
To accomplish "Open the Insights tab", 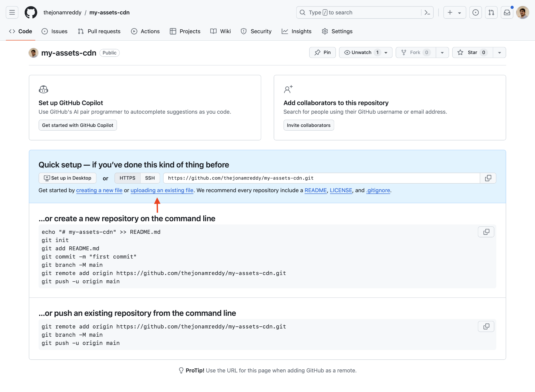I will (x=297, y=31).
